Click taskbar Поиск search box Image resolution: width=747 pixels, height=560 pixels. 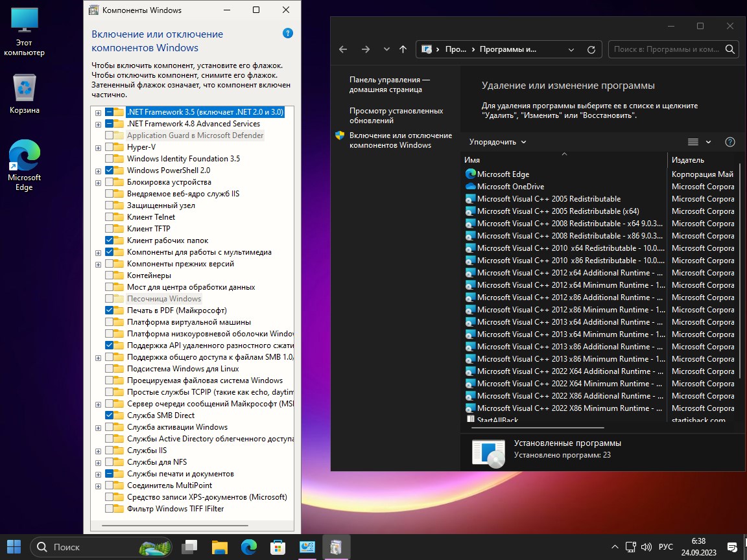(x=101, y=546)
